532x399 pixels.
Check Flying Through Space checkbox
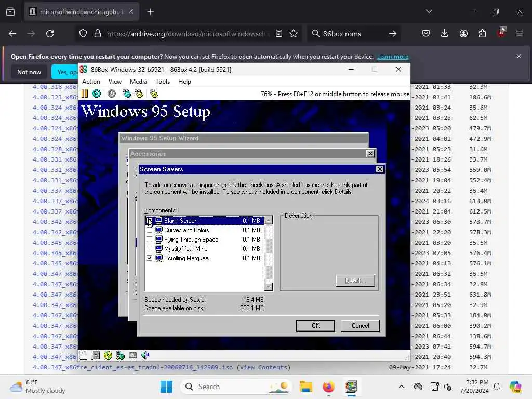pos(149,239)
